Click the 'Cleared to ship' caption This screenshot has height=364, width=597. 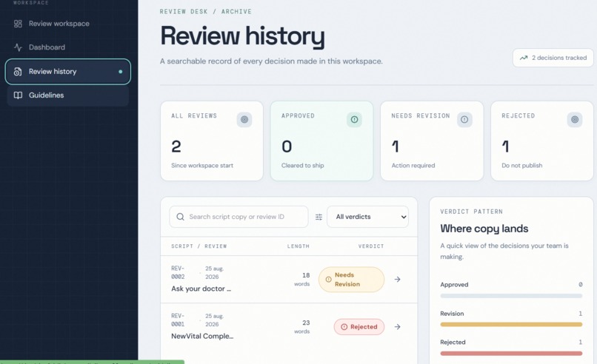tap(303, 166)
